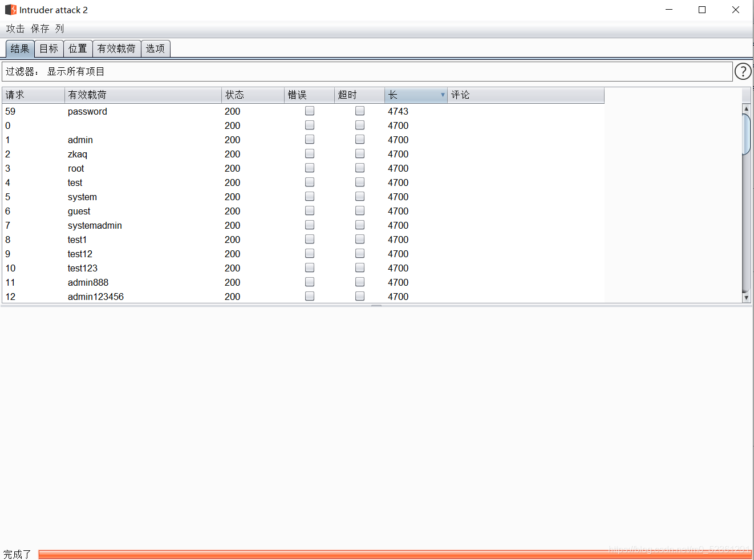
Task: Select the test12 payload row
Action: [303, 254]
